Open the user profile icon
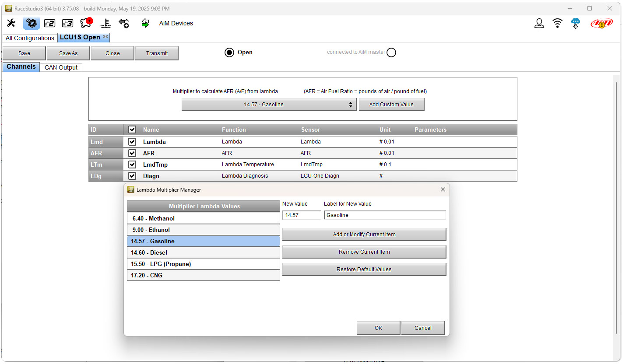 pyautogui.click(x=539, y=23)
